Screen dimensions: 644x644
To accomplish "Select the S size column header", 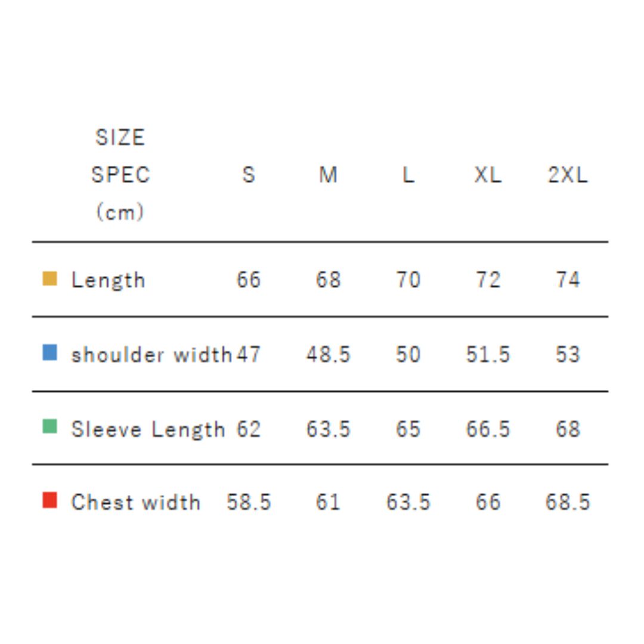I will click(249, 175).
